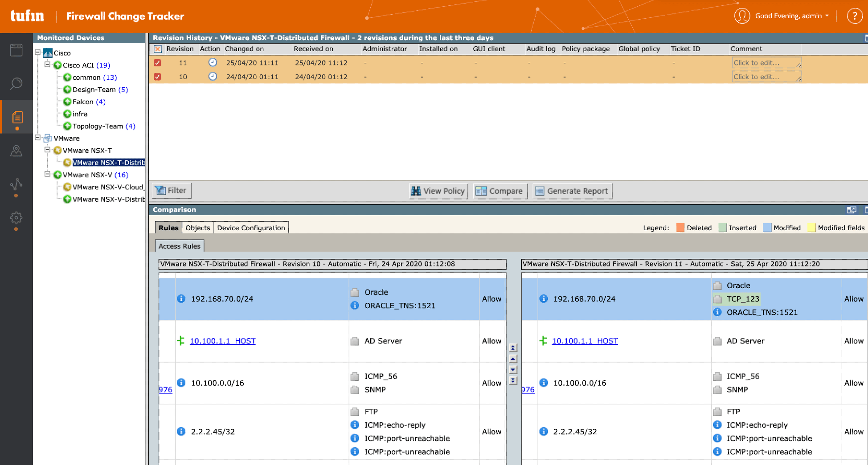Click the Filter button

pos(172,191)
